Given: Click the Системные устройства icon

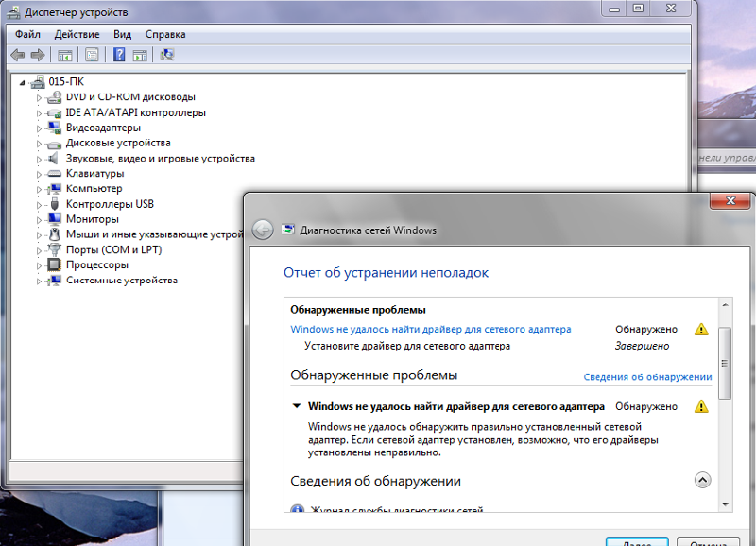Looking at the screenshot, I should [54, 281].
